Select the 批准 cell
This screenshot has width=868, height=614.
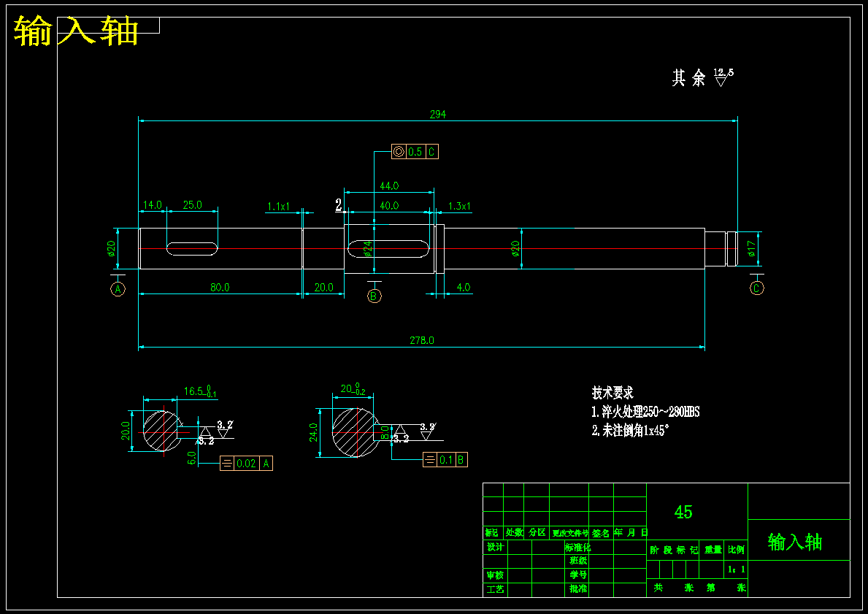578,588
